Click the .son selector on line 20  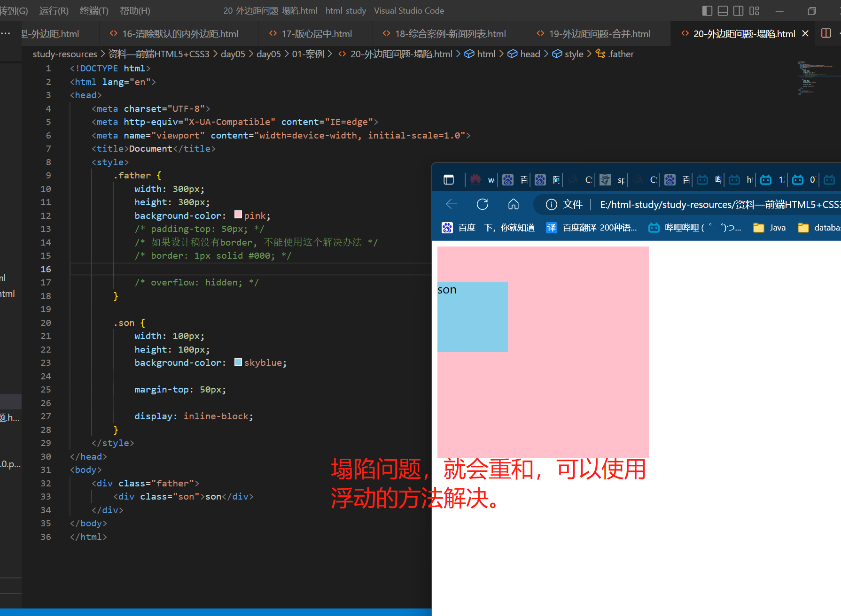pos(124,323)
